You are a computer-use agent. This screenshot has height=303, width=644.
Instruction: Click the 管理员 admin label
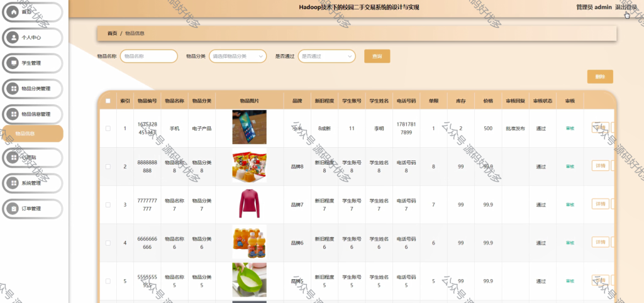point(594,8)
